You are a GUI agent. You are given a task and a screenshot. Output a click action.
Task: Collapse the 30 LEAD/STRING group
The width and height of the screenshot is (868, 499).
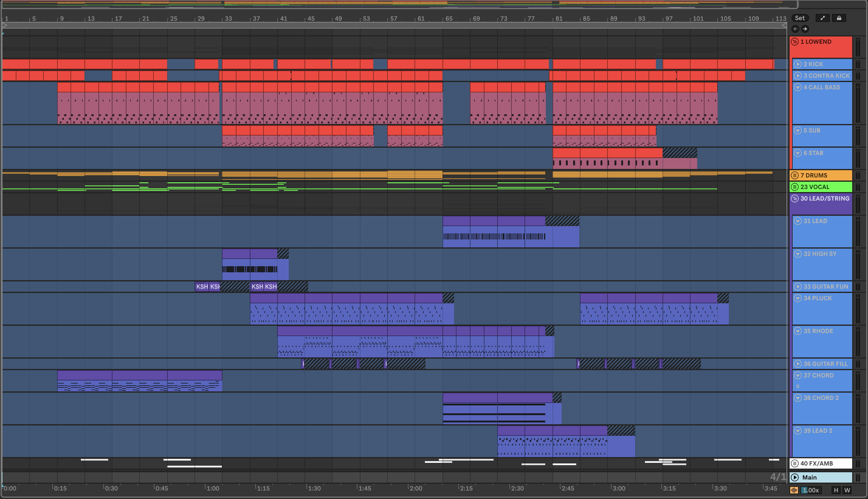point(795,198)
